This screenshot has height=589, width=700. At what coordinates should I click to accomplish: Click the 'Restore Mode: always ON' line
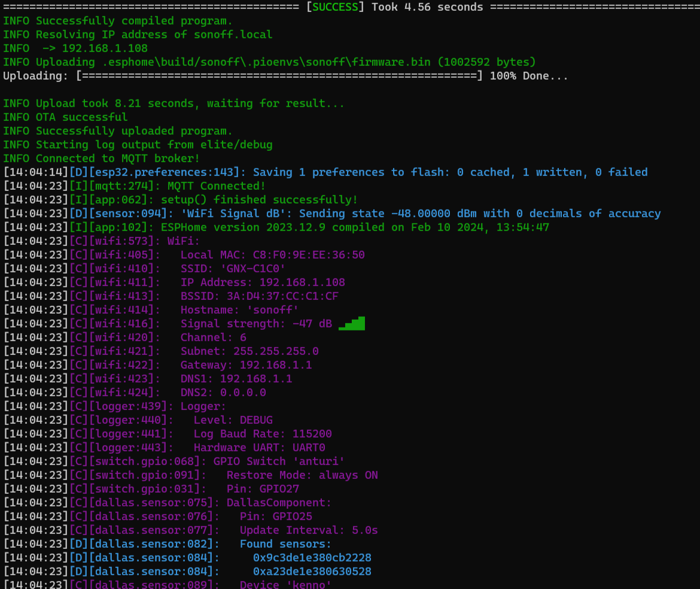tap(302, 475)
